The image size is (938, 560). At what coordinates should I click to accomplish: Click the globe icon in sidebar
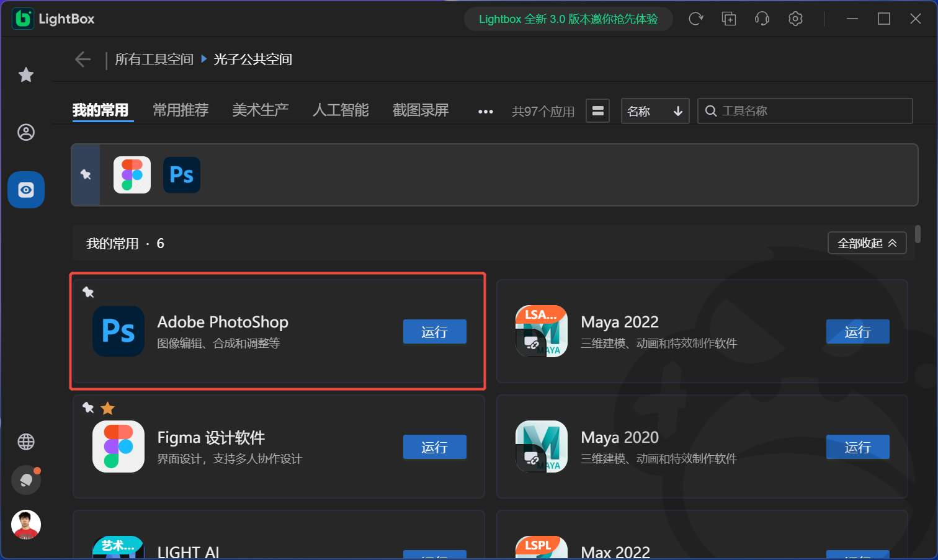(26, 442)
